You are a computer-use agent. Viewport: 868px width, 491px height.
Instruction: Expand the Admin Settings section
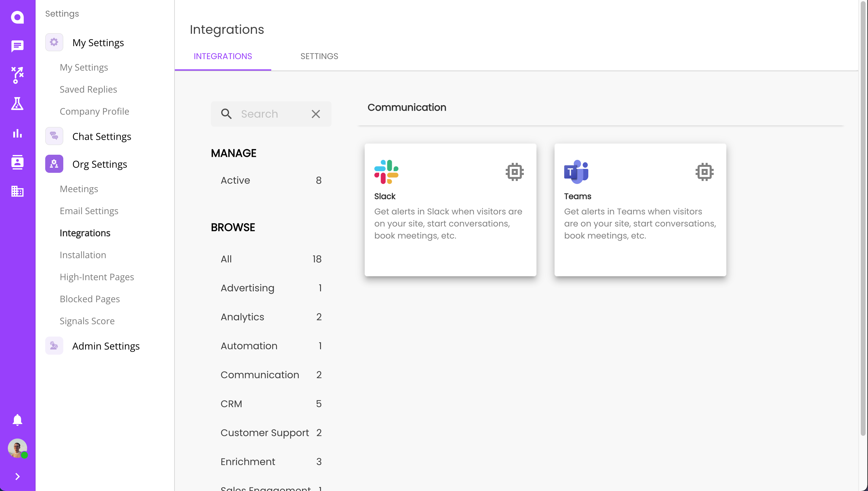tap(106, 346)
